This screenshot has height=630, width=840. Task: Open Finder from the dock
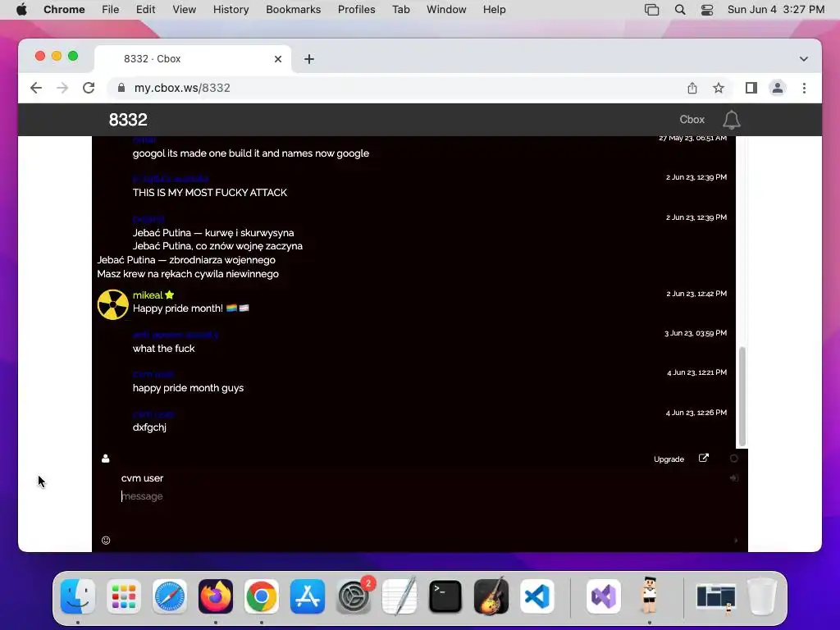pos(78,596)
